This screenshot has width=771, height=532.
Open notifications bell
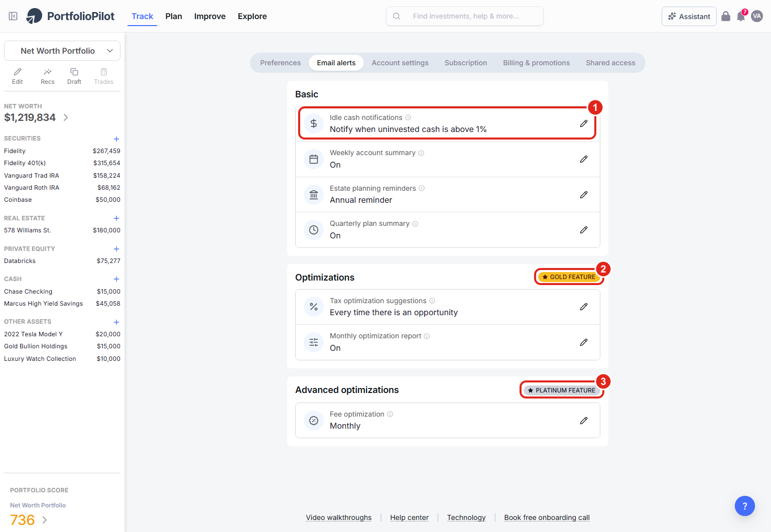click(x=741, y=16)
